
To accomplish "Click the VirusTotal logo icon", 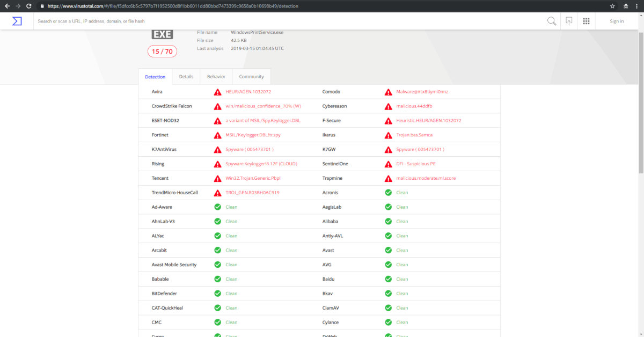I will coord(17,21).
